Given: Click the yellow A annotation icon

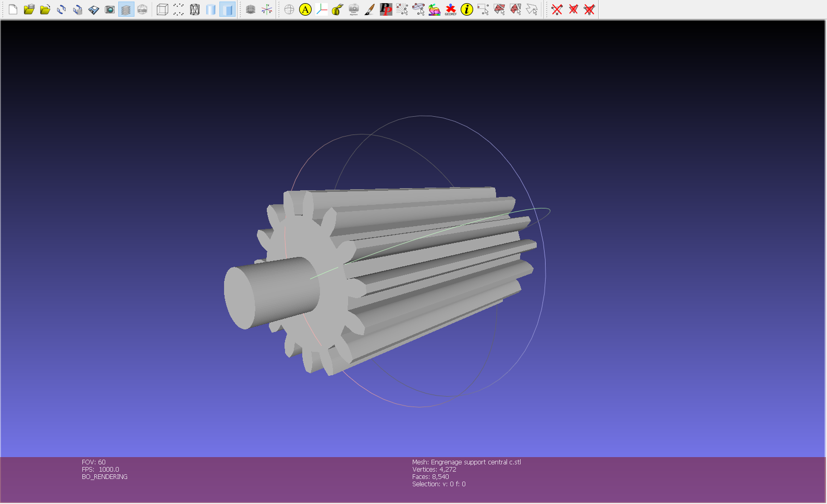Looking at the screenshot, I should point(305,9).
